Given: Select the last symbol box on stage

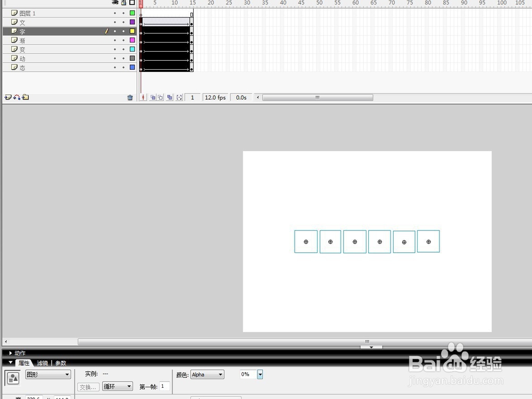Looking at the screenshot, I should pos(428,242).
